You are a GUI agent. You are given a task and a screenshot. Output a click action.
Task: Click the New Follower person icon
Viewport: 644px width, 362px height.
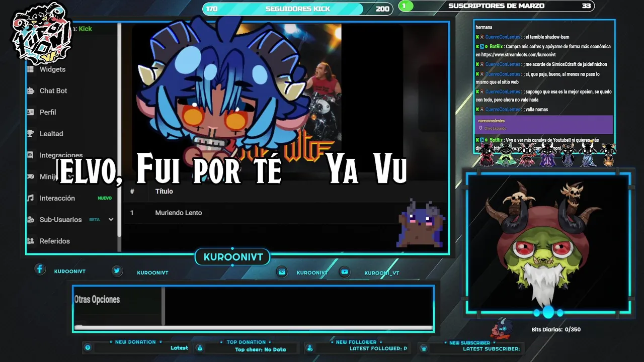[x=310, y=348]
